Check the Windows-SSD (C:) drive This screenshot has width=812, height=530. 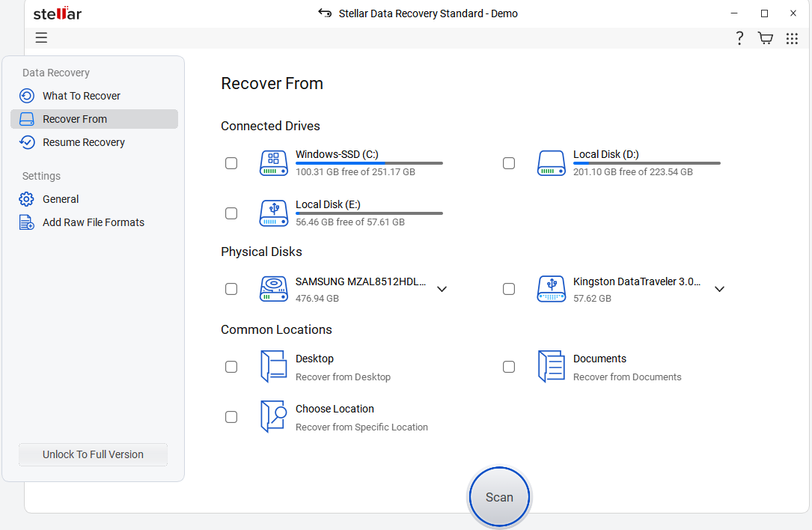231,162
